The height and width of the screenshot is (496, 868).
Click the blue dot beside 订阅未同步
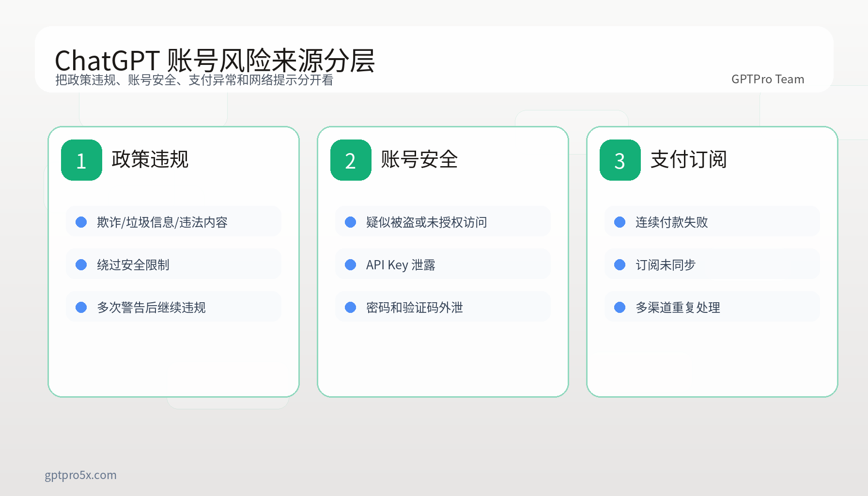pos(620,264)
